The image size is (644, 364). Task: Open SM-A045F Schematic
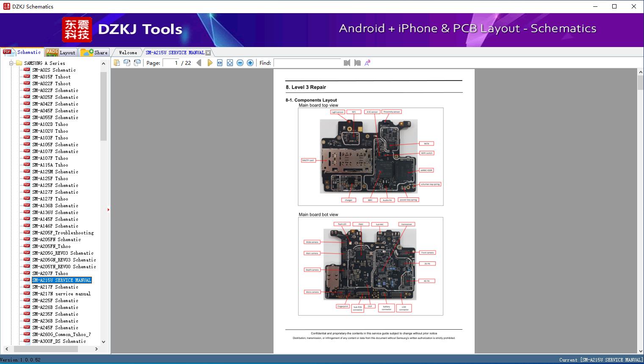coord(55,111)
